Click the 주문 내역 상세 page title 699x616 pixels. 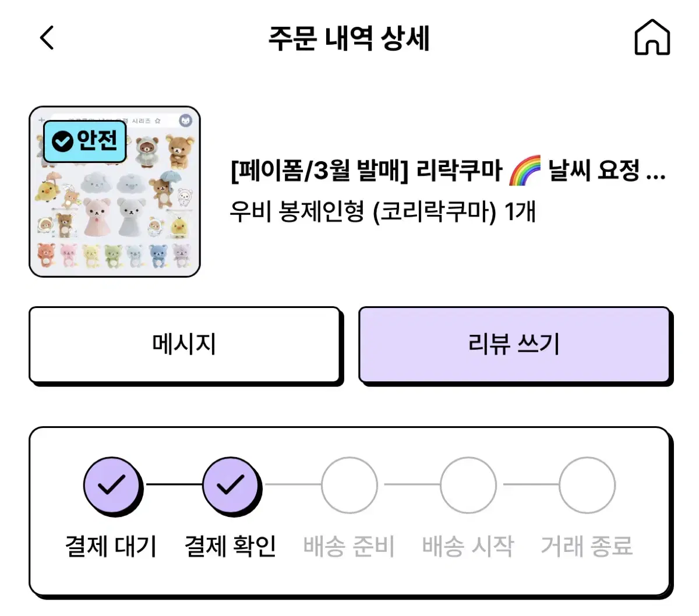point(349,38)
